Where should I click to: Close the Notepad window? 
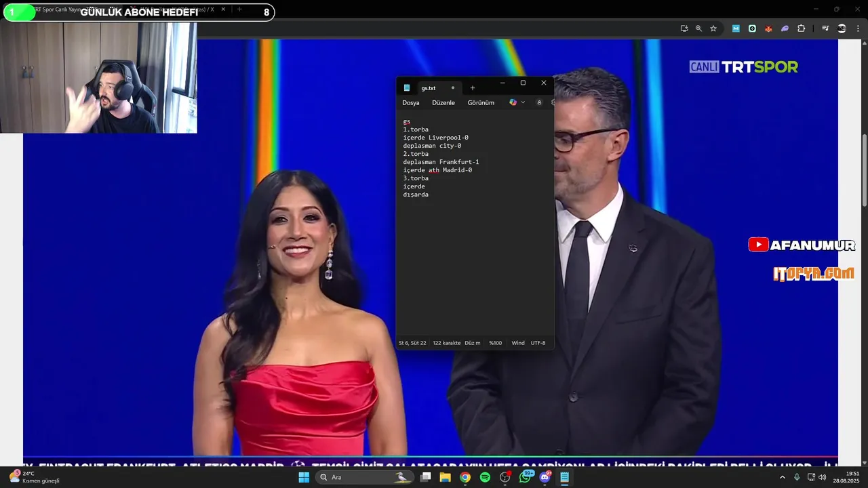(543, 83)
